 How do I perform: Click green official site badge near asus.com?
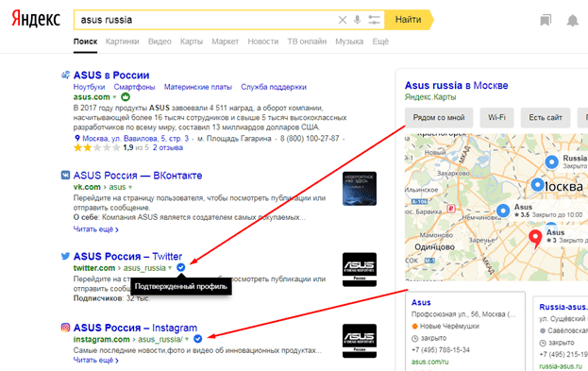pyautogui.click(x=126, y=97)
